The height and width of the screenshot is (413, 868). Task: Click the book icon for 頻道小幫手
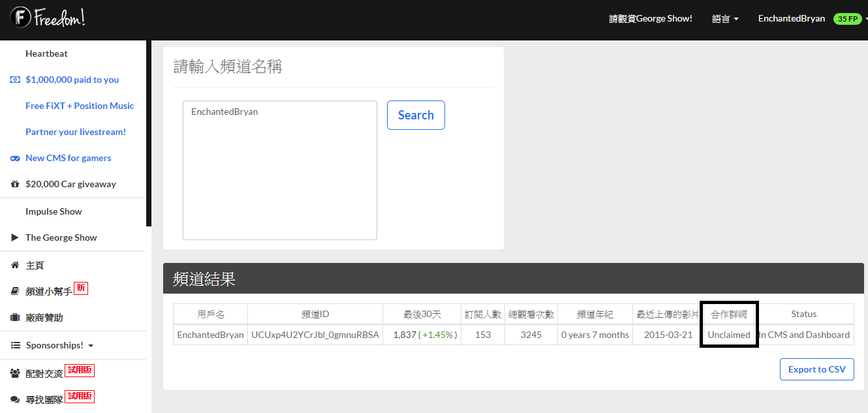pyautogui.click(x=15, y=292)
